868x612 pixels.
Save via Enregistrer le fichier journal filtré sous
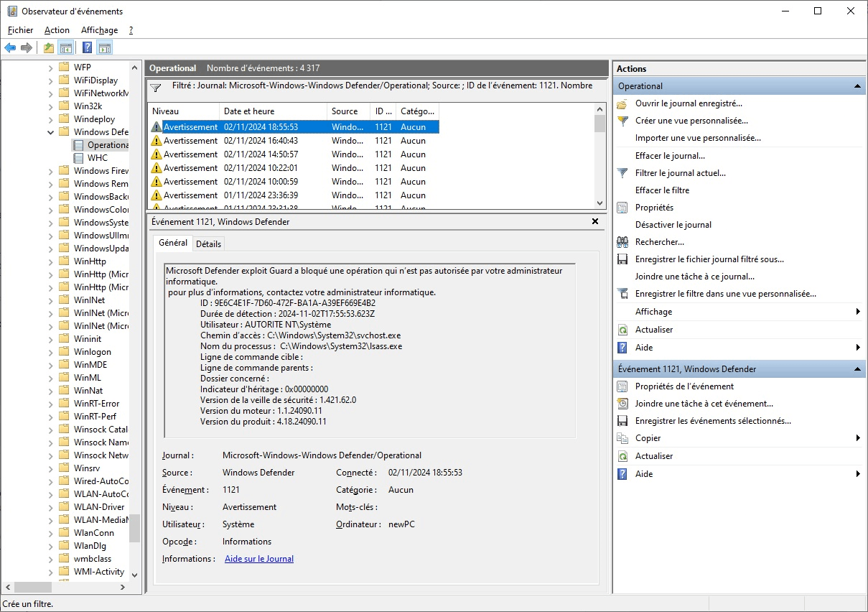(x=709, y=259)
